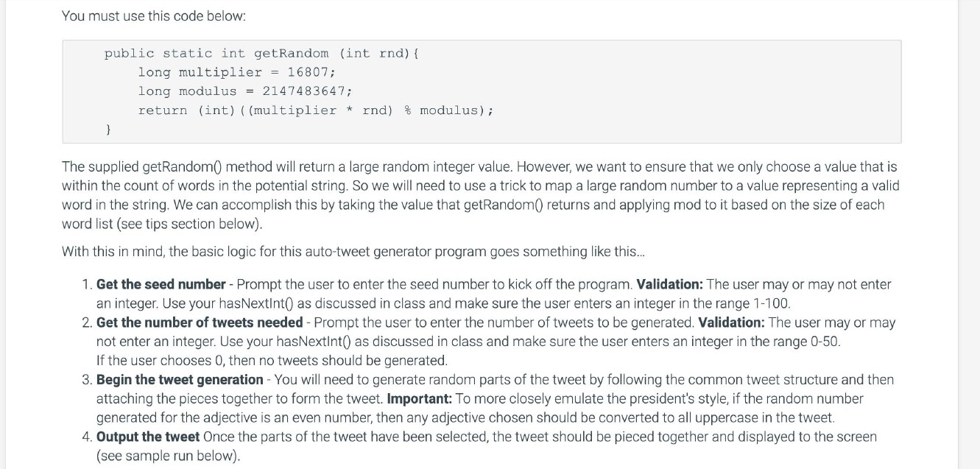
Task: Click the first bold "Validation:" label in step 1
Action: [669, 284]
